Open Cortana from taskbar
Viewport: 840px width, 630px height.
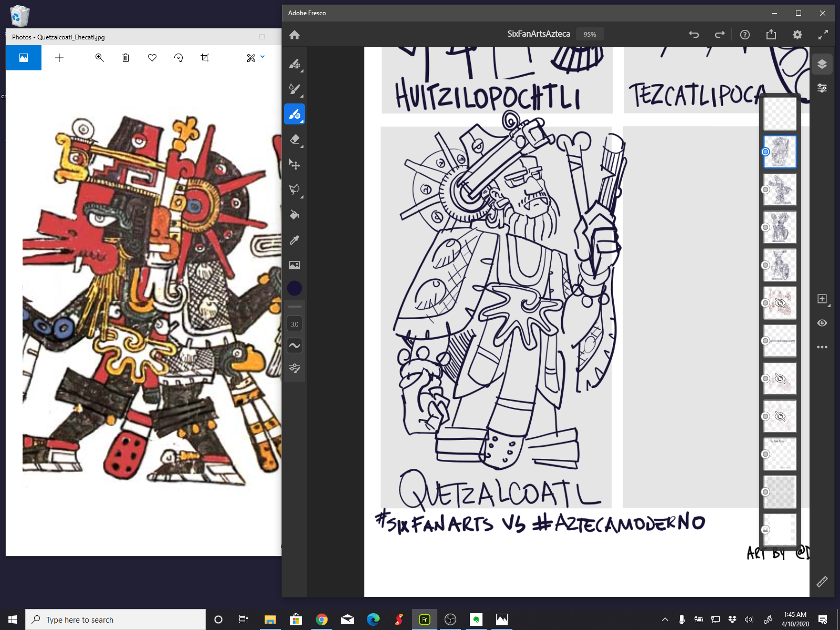point(218,619)
